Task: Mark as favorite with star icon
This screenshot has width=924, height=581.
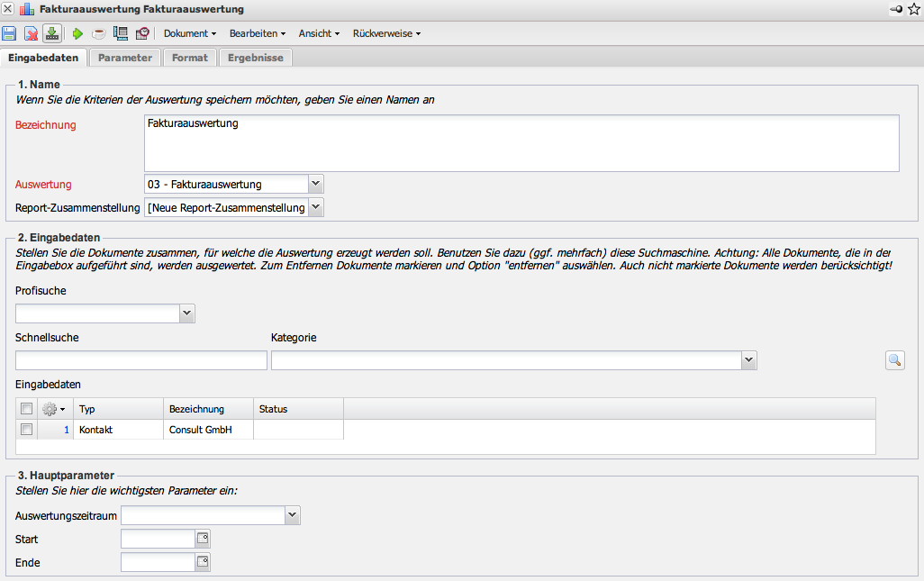Action: [914, 9]
